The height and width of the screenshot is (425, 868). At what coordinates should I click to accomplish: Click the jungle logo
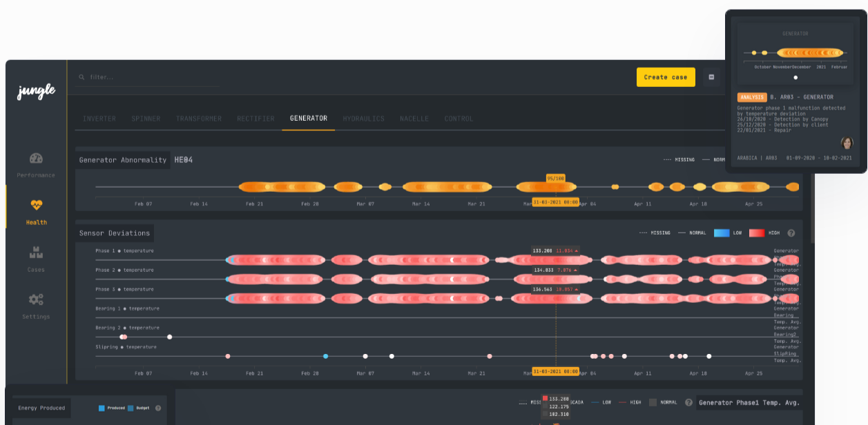coord(36,91)
